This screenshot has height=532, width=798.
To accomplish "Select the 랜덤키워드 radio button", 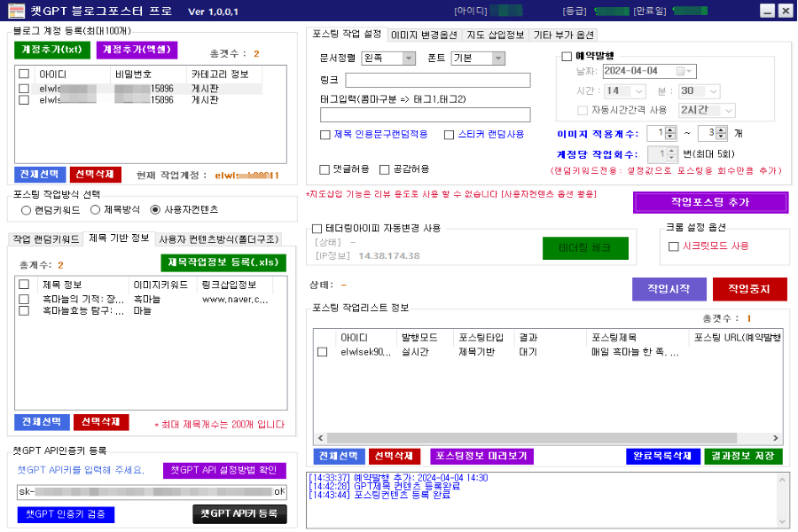I will [x=26, y=210].
